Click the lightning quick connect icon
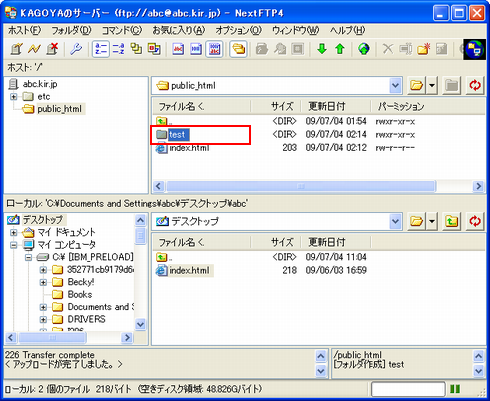The image size is (490, 401). tap(34, 49)
